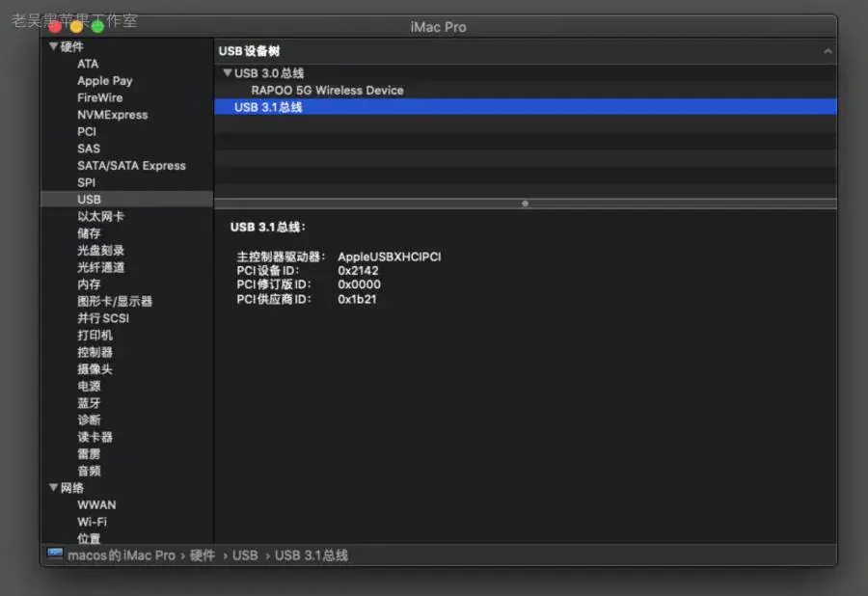Click the 0x1b21 vendor ID value
This screenshot has height=596, width=868.
[x=357, y=299]
